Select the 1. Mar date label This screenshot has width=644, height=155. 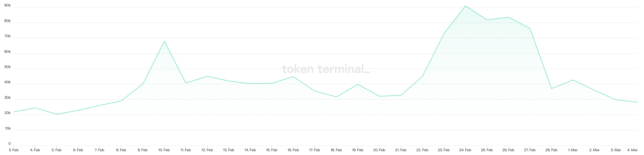[x=573, y=150]
